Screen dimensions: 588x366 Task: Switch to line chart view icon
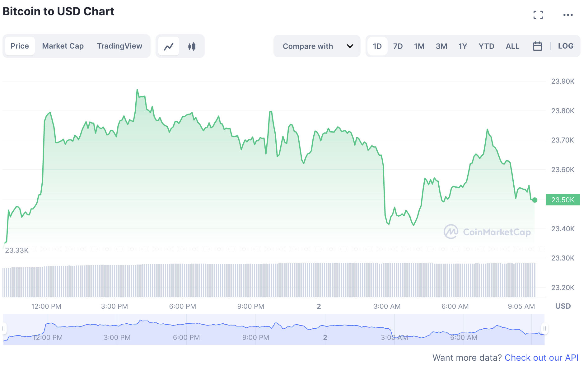point(169,46)
